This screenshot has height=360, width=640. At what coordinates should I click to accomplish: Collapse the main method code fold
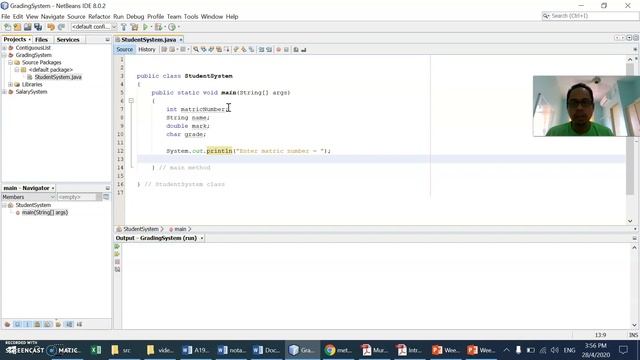point(131,100)
